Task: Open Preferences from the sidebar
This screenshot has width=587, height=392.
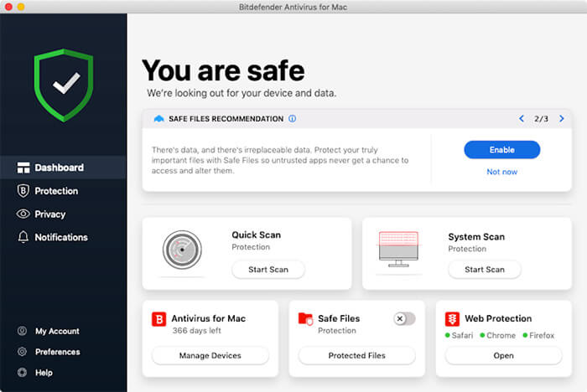Action: coord(57,352)
